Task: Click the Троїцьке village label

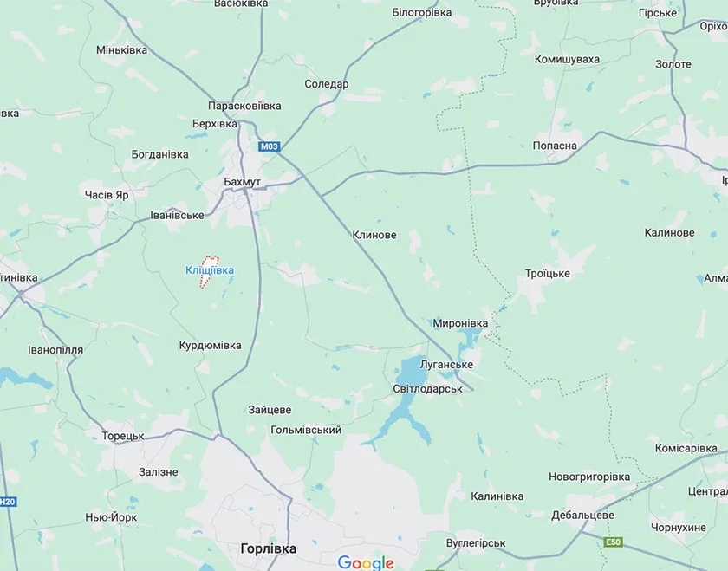Action: (548, 274)
